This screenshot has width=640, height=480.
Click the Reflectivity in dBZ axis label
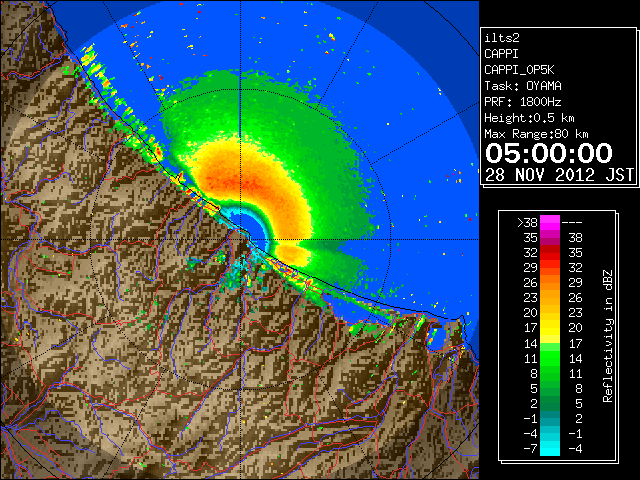click(x=608, y=336)
